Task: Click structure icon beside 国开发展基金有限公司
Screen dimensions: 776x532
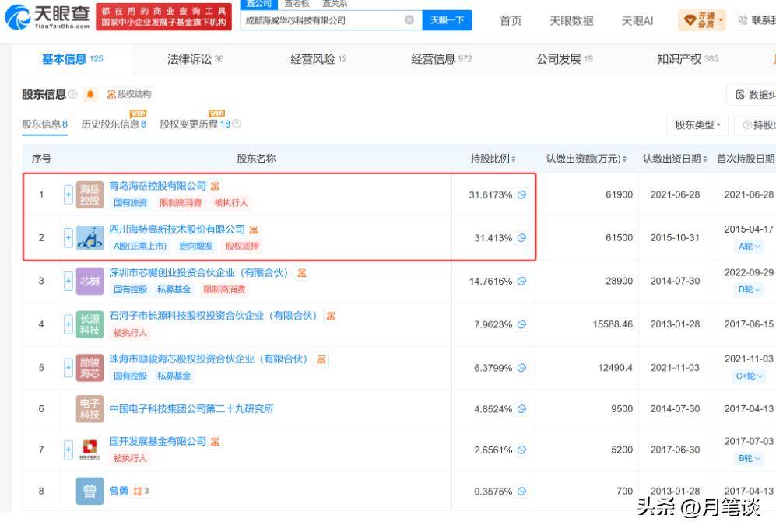Action: pos(215,442)
